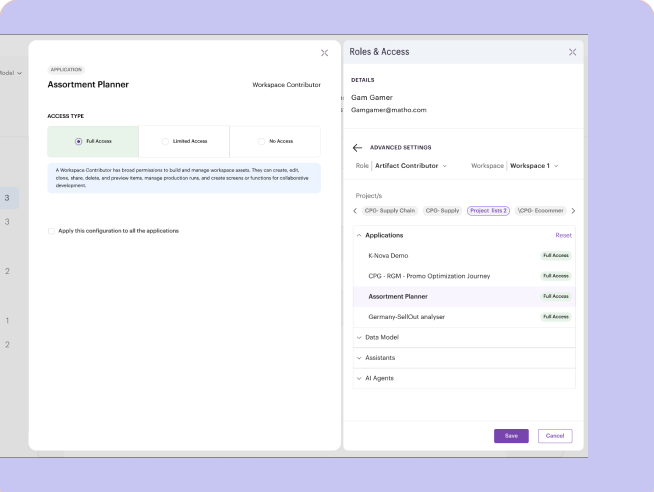Open the Role Artifact Contributor dropdown
The width and height of the screenshot is (654, 492).
tap(411, 166)
